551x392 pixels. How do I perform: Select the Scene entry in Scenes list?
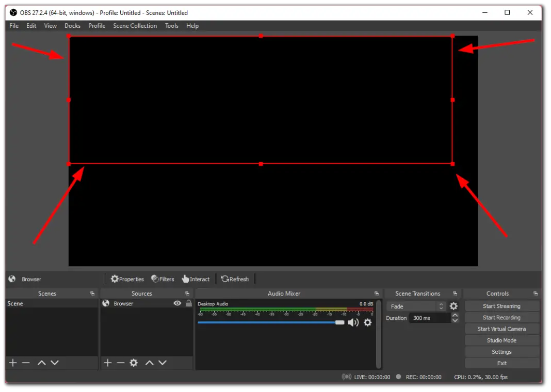click(31, 303)
